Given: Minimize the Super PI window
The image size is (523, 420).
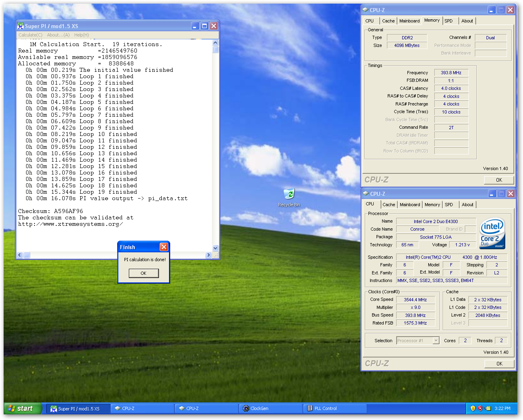Looking at the screenshot, I should [x=195, y=26].
